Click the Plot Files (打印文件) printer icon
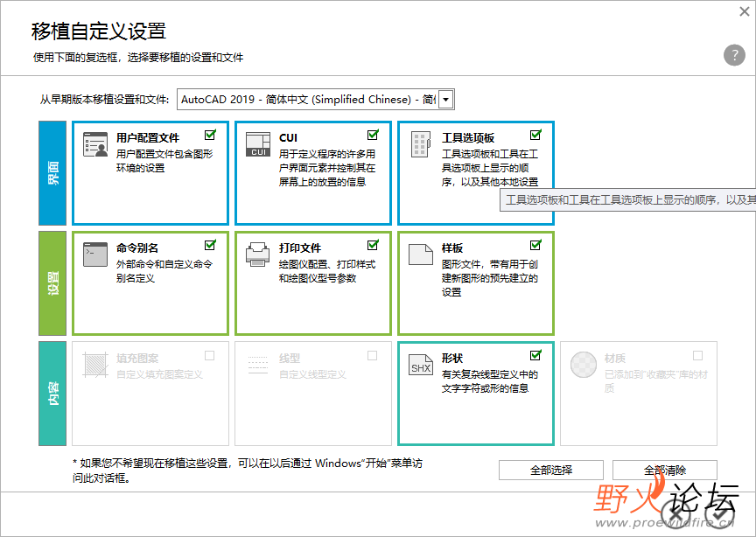The height and width of the screenshot is (537, 756). [258, 254]
